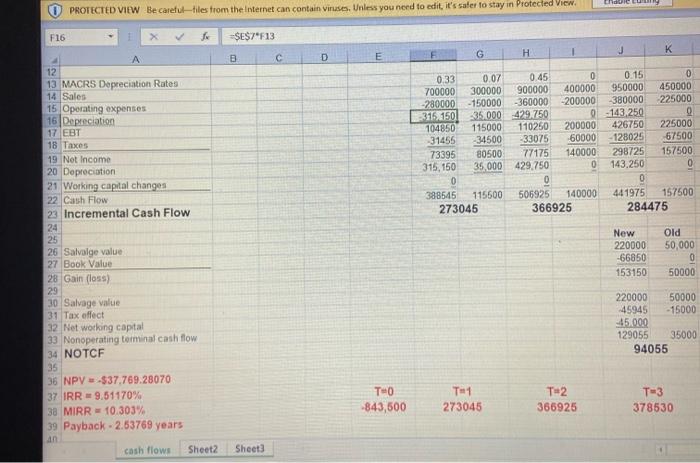The width and height of the screenshot is (700, 463).
Task: Click the Protected View shield icon
Action: click(54, 11)
